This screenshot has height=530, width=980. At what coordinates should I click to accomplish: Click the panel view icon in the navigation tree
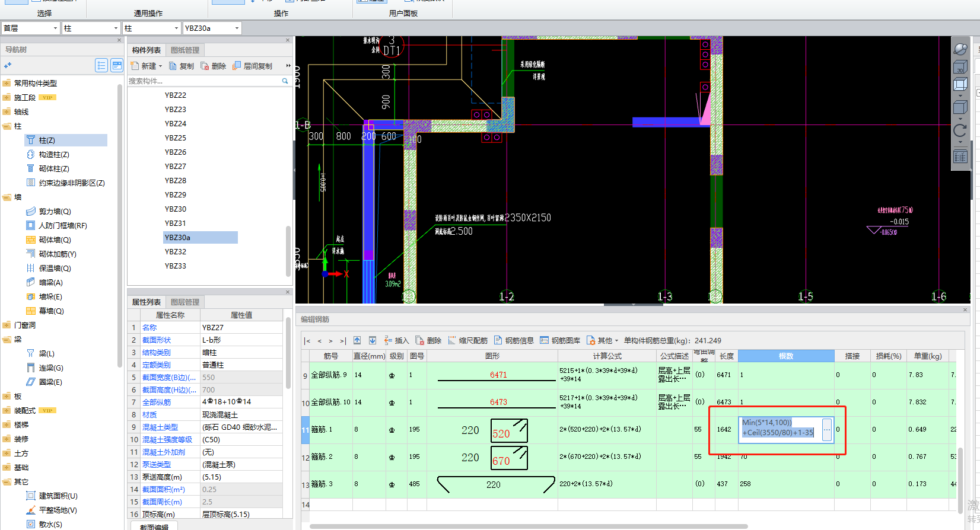(x=117, y=65)
